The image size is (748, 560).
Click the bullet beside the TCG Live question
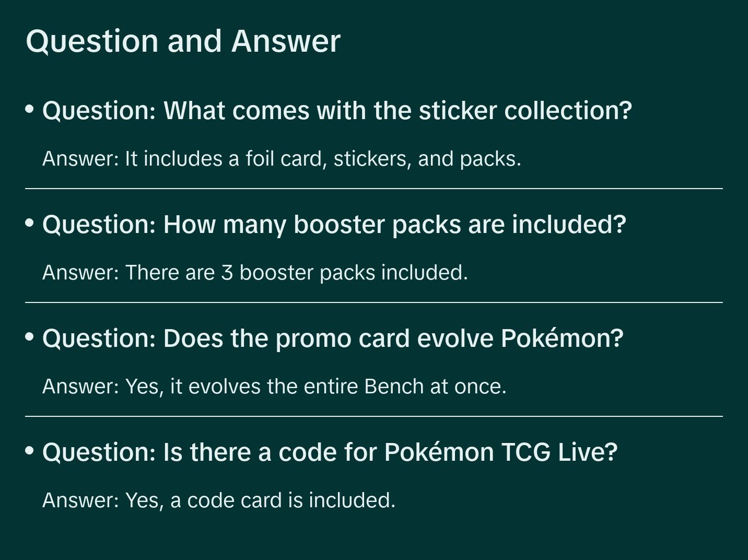(30, 450)
